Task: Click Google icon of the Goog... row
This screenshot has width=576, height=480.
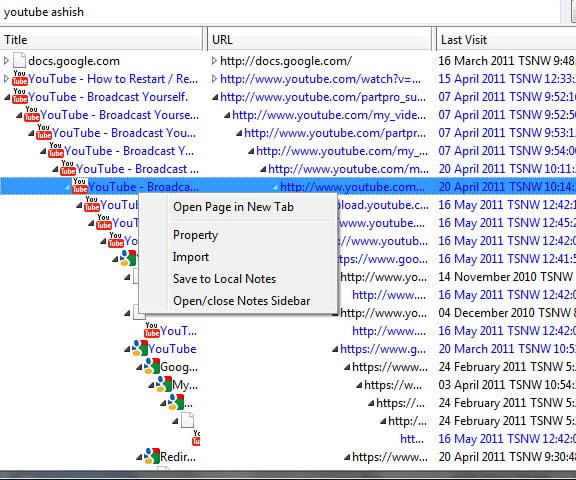Action: click(x=152, y=366)
